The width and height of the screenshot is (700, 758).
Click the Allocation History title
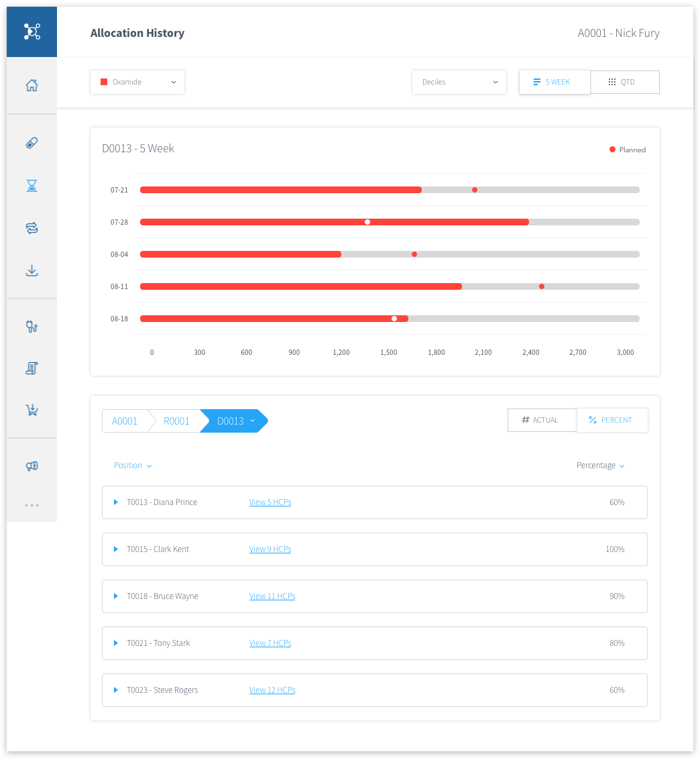coord(137,33)
